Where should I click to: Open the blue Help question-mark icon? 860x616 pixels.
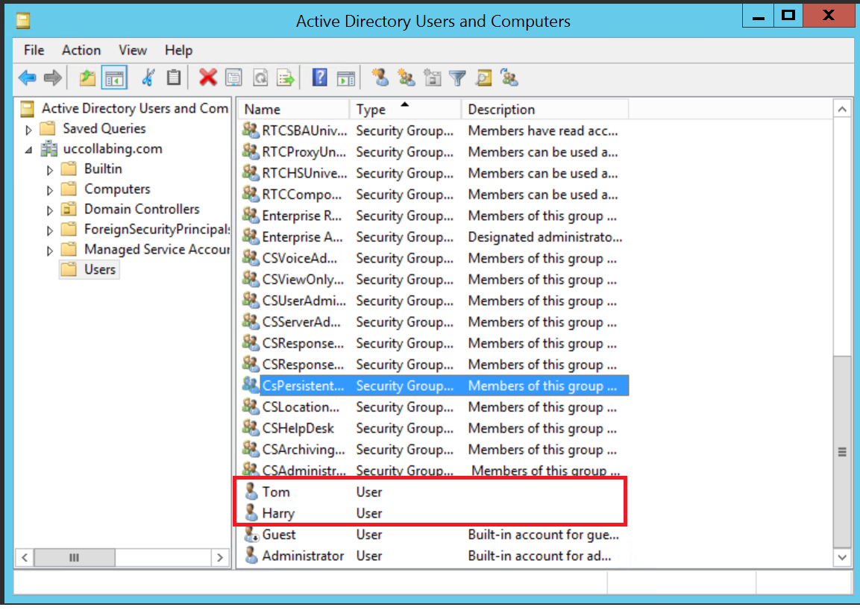click(319, 78)
